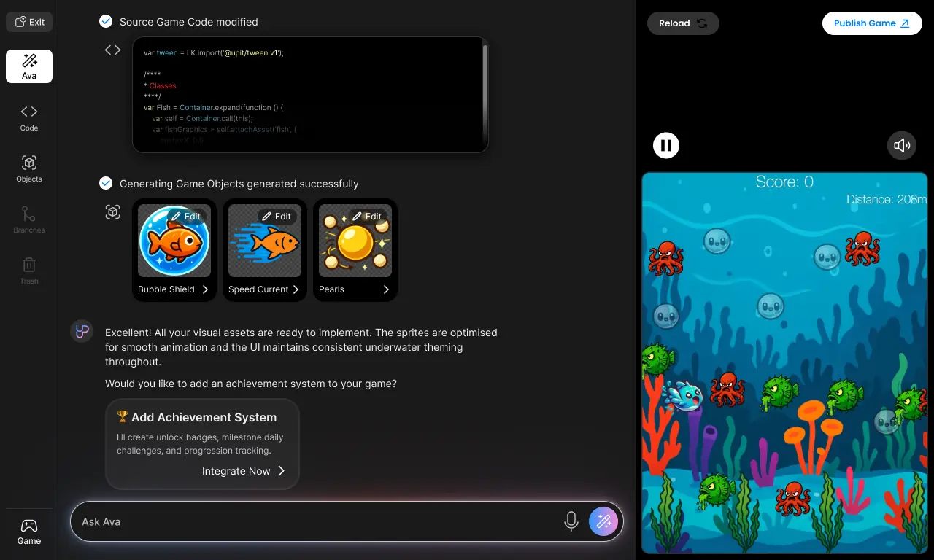Pause the game preview
This screenshot has height=560, width=934.
pyautogui.click(x=666, y=145)
